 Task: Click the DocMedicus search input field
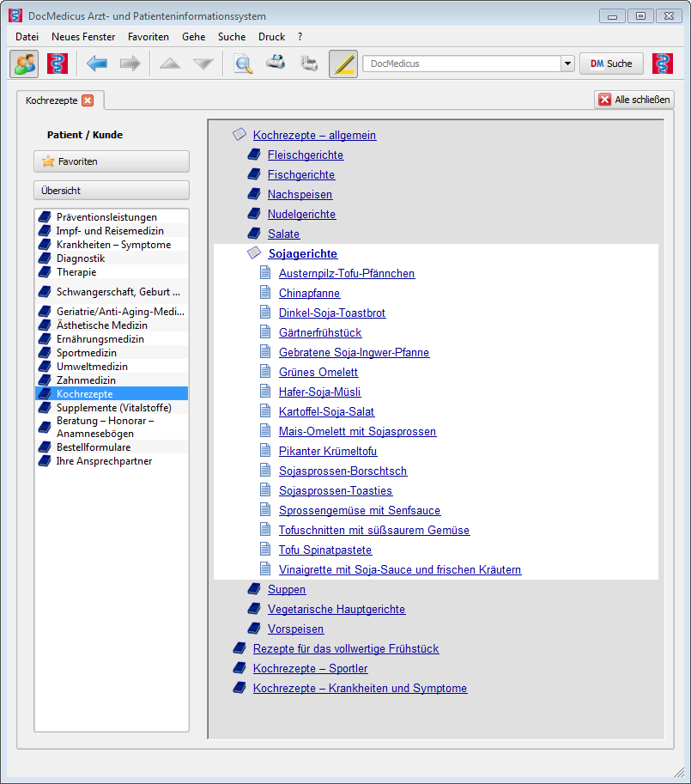(x=462, y=64)
